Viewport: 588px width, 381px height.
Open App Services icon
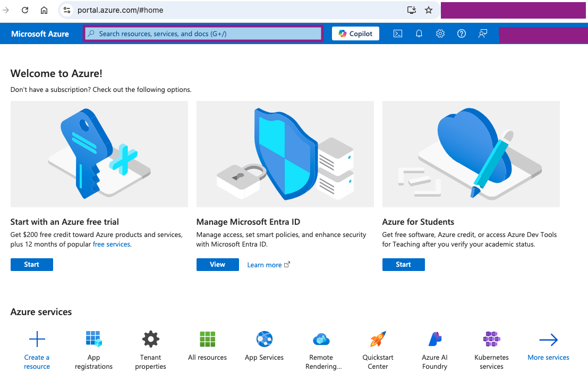[265, 340]
